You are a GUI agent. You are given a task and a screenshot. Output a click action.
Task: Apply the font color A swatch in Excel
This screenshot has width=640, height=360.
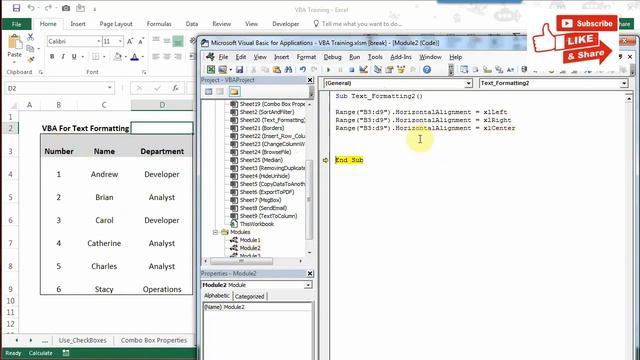click(134, 56)
